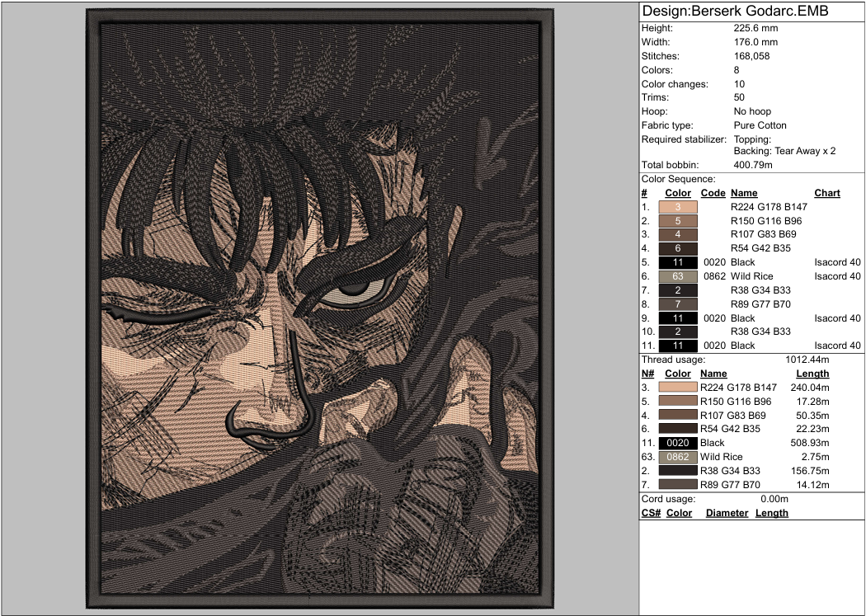The width and height of the screenshot is (866, 616).
Task: Click the embroidered face design preview image
Action: pyautogui.click(x=320, y=308)
